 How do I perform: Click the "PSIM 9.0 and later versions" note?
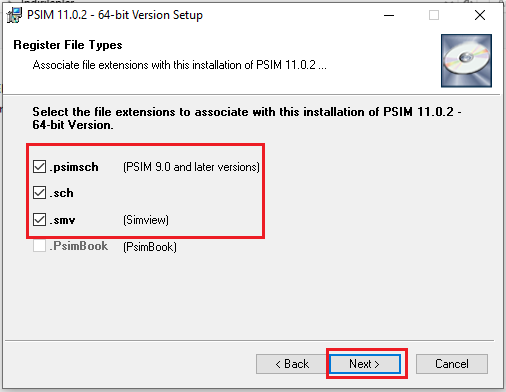(x=191, y=167)
